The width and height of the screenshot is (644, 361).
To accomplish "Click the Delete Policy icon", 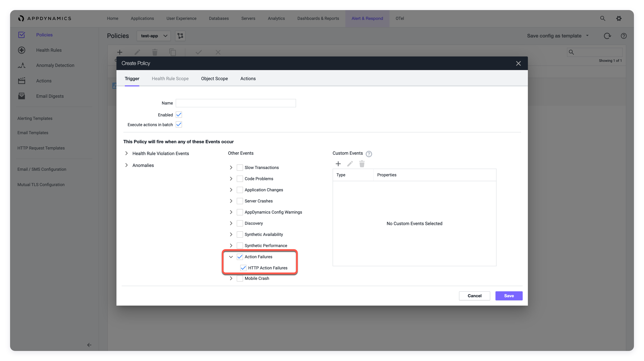I will (x=155, y=52).
